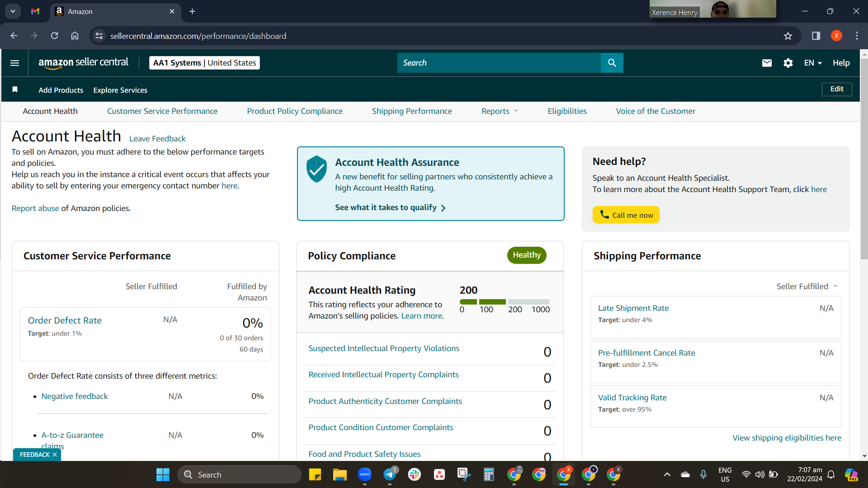The image size is (868, 488).
Task: Close the Amazon browser tab
Action: [172, 11]
